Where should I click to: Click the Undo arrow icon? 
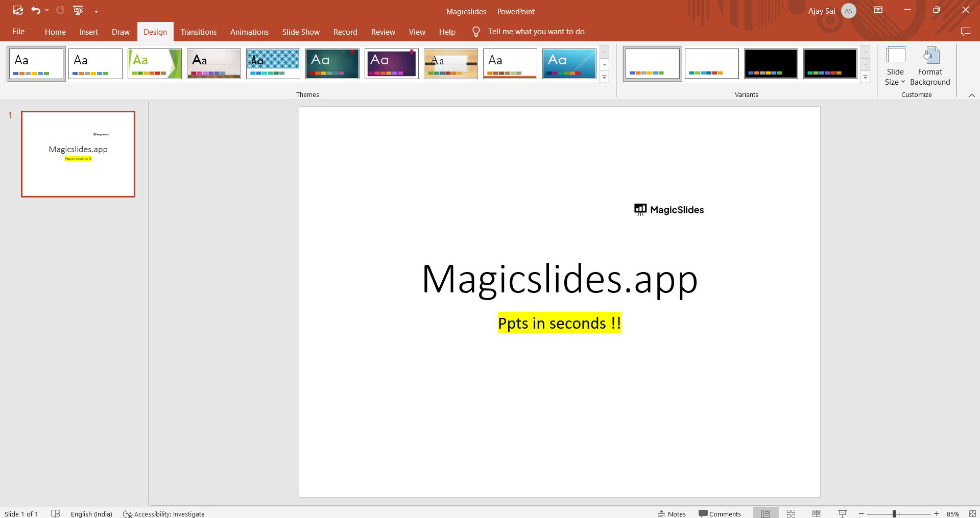coord(36,10)
